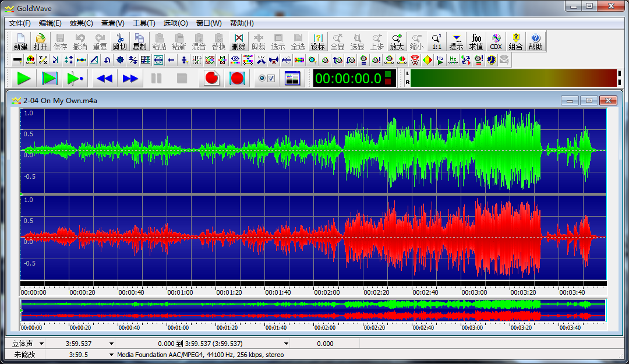Click the 剪切 (Cut) scissors icon
Image resolution: width=629 pixels, height=364 pixels.
119,41
